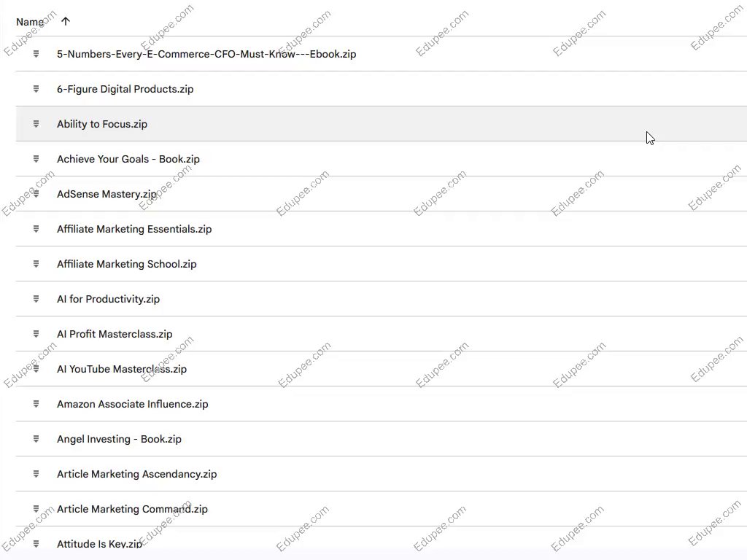Open 5-Numbers-Every-E-Commerce-CFO-Must-Know Ebook.zip
This screenshot has width=747, height=560.
coord(206,54)
